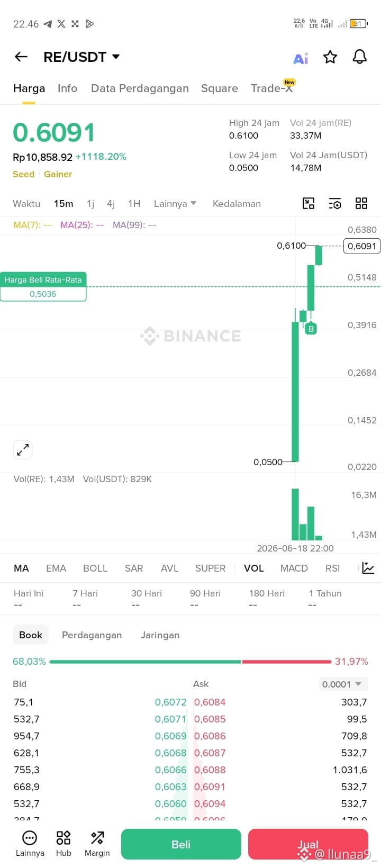This screenshot has width=381, height=868.
Task: Expand the Lainnya timeframe dropdown
Action: (x=175, y=204)
